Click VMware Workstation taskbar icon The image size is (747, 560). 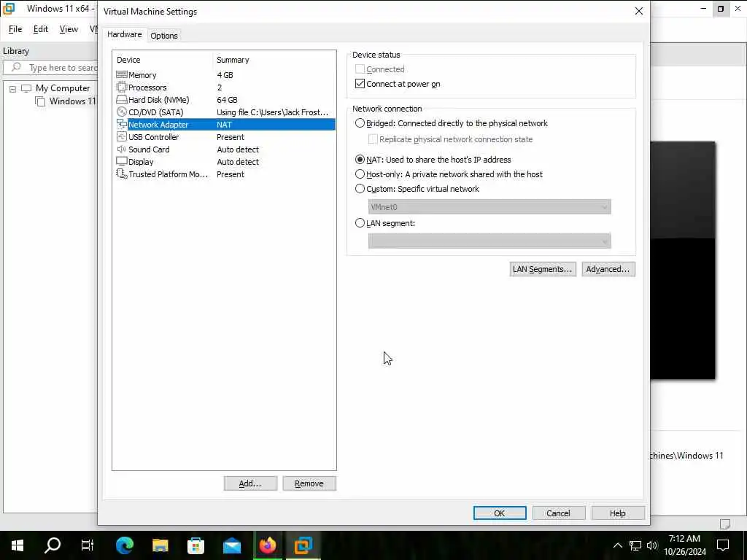point(303,545)
